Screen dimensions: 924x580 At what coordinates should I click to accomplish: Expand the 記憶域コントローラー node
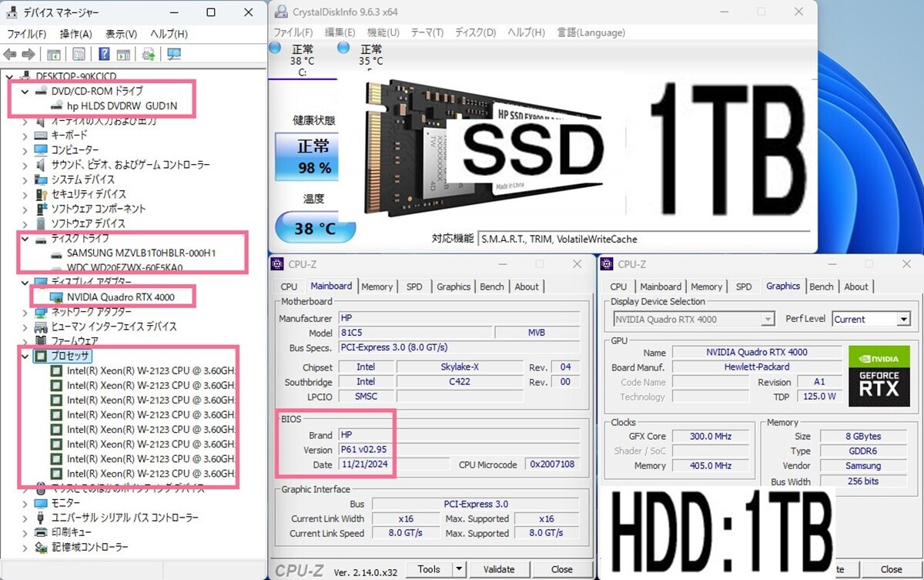point(25,547)
